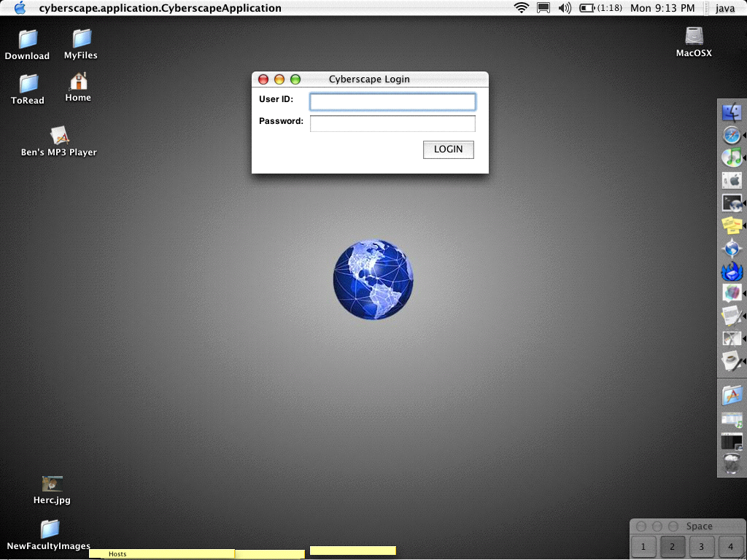Launch Safari from the dock

[x=732, y=135]
